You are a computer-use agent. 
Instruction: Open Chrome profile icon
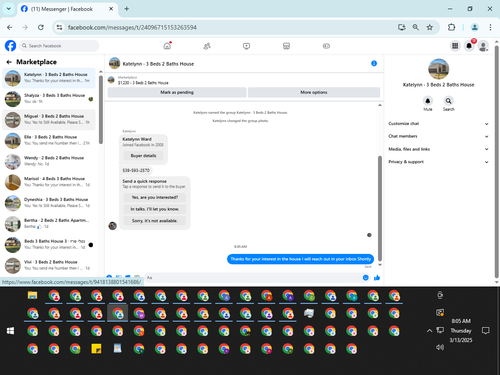click(x=475, y=27)
